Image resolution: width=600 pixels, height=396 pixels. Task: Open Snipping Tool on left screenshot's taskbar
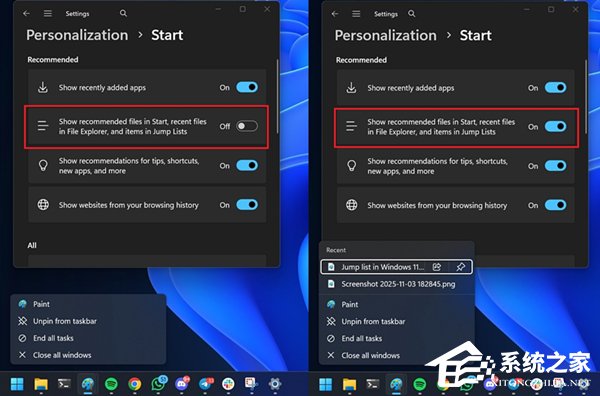tap(251, 384)
